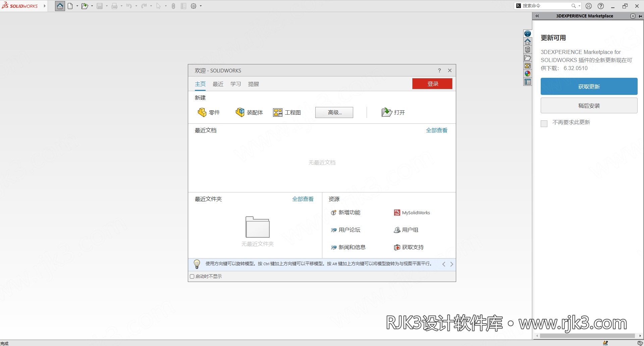Toggle the '启动时不显示' checkbox
Viewport: 644px width, 346px height.
[192, 277]
